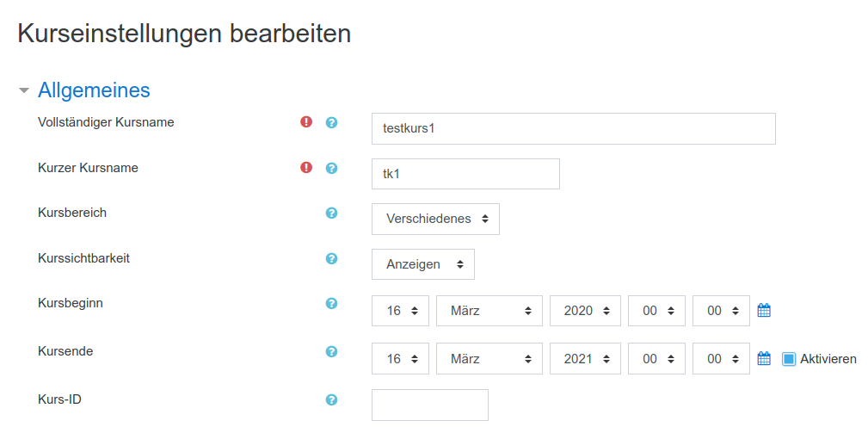Open the Kurssichtbarkeit dropdown
Image resolution: width=868 pixels, height=427 pixels.
(x=423, y=264)
